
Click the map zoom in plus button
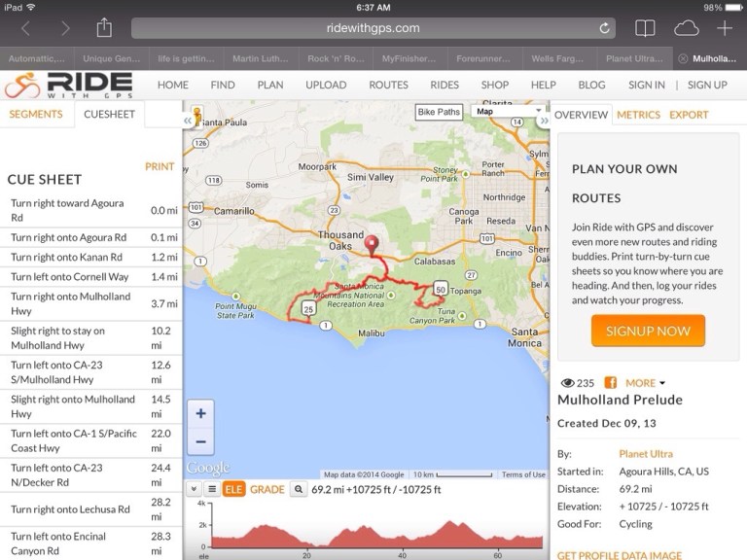pyautogui.click(x=200, y=413)
